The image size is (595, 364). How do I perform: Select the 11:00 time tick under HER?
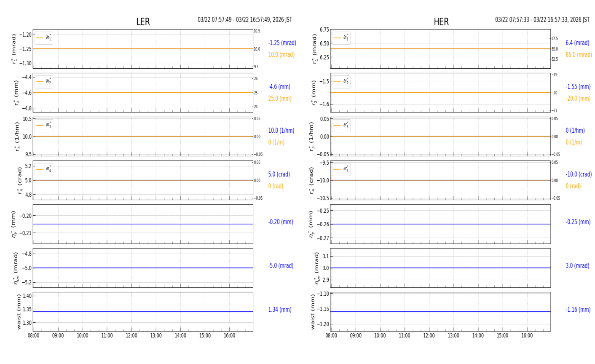point(405,336)
